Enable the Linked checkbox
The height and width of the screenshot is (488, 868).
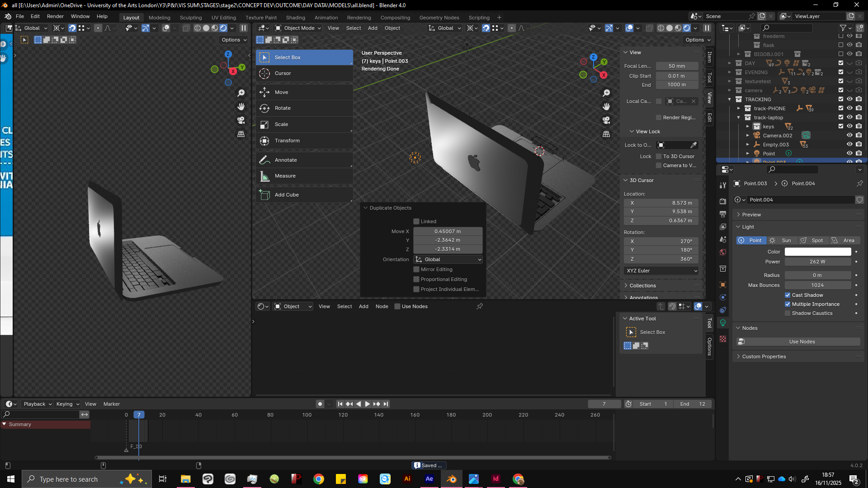pos(416,221)
